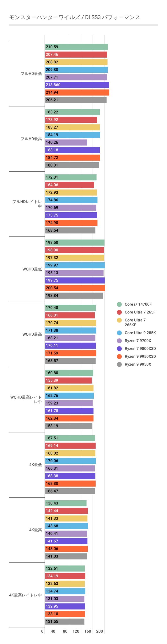Image resolution: width=167 pixels, height=644 pixels.
Task: Click the blue 170.06 bar
Action: click(x=71, y=461)
